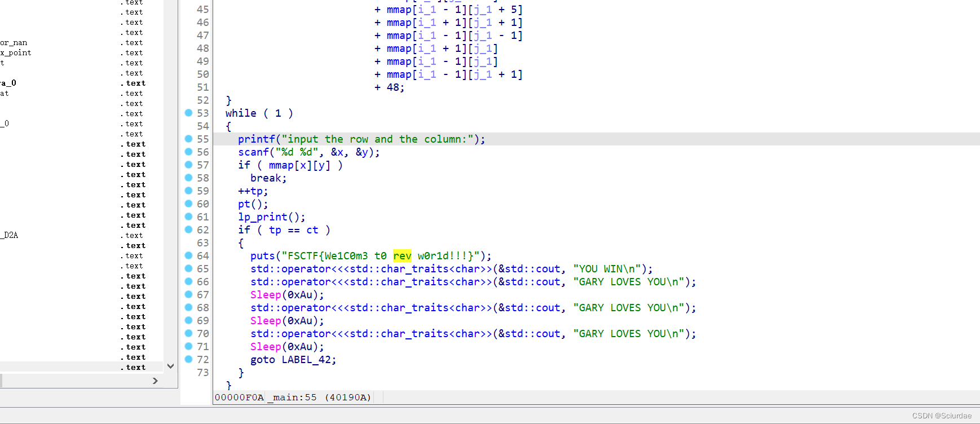The width and height of the screenshot is (980, 424).
Task: Toggle breakpoint dot on line 57
Action: pos(188,165)
